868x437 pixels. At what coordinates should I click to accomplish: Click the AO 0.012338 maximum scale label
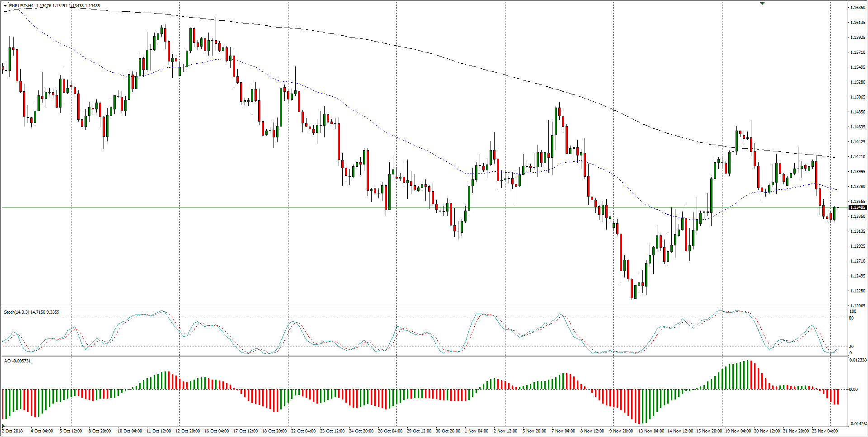tap(858, 360)
